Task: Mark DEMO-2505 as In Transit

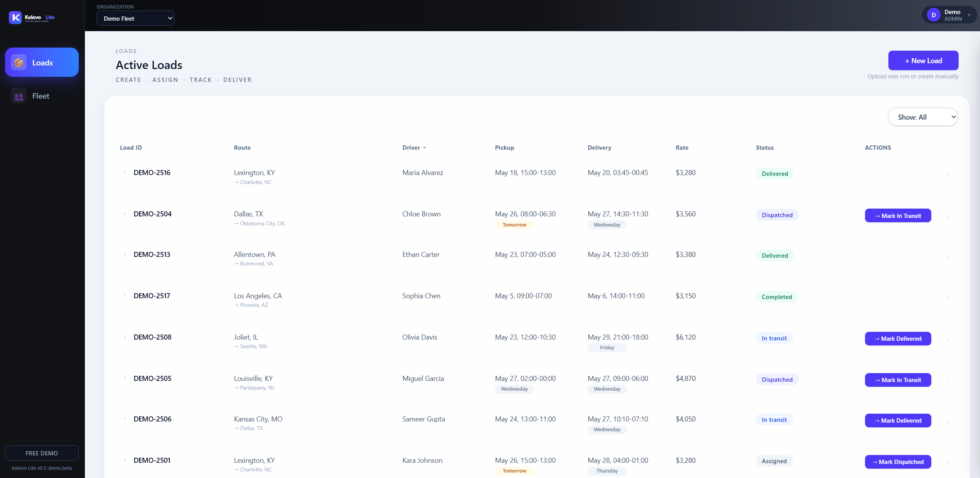Action: pyautogui.click(x=898, y=380)
